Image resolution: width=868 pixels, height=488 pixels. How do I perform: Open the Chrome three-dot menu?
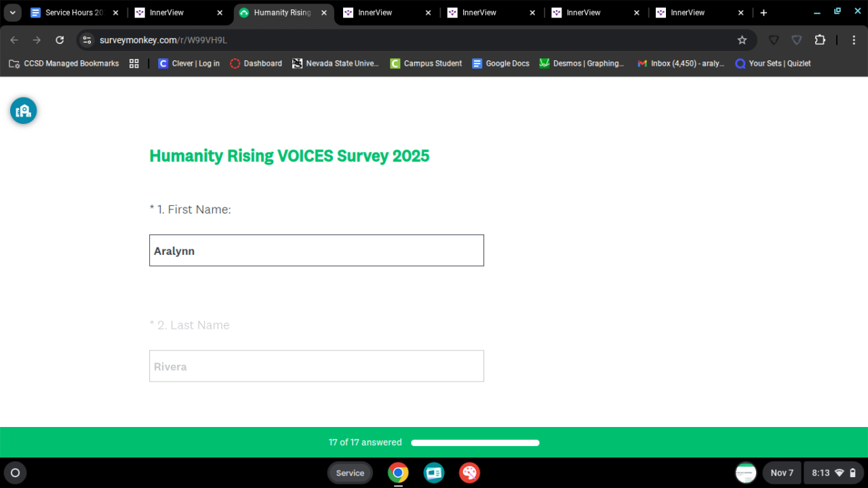point(854,40)
